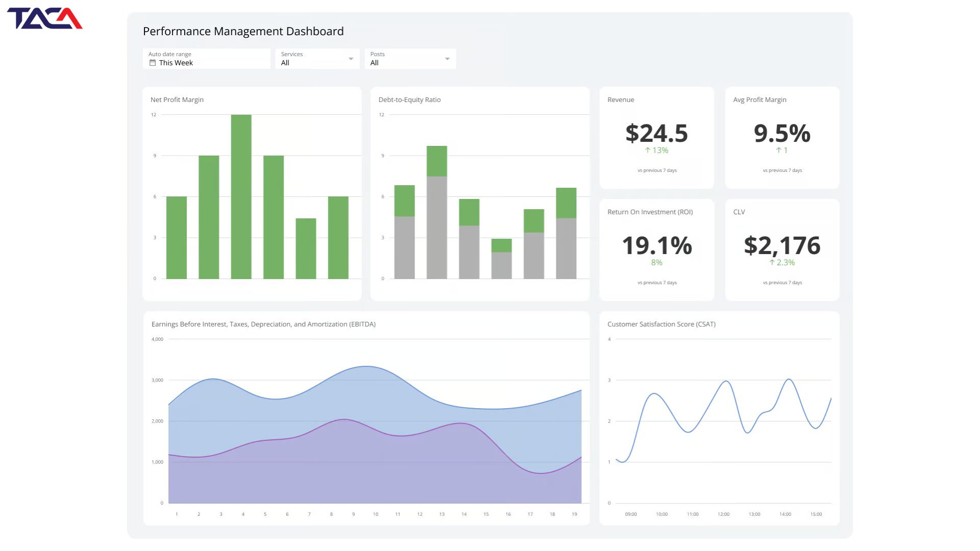
Task: Expand the Posts dropdown arrow
Action: point(447,59)
